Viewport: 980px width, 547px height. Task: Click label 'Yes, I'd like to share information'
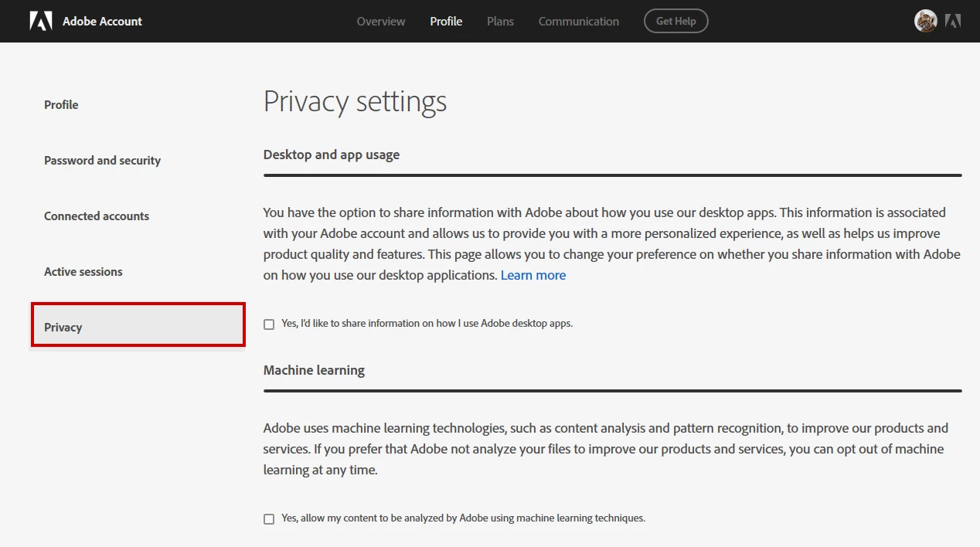tap(427, 324)
